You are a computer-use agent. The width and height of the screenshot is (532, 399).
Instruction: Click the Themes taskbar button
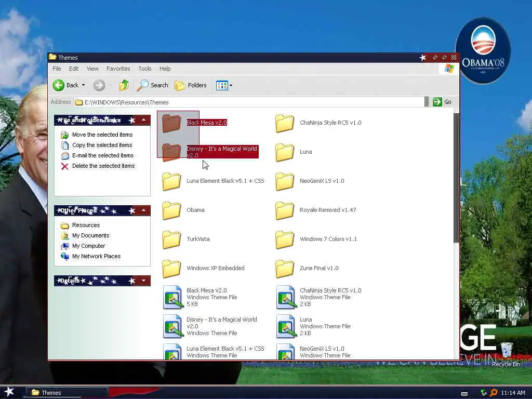point(67,393)
